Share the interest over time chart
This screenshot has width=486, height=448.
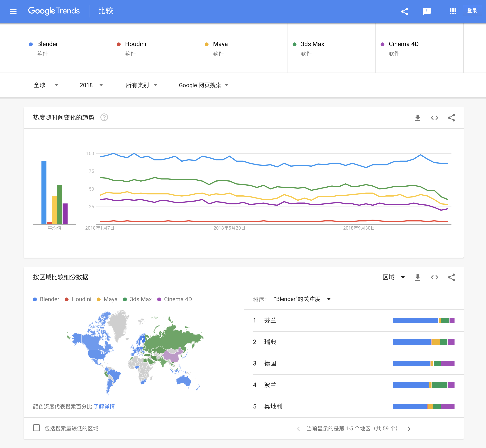[x=451, y=118]
